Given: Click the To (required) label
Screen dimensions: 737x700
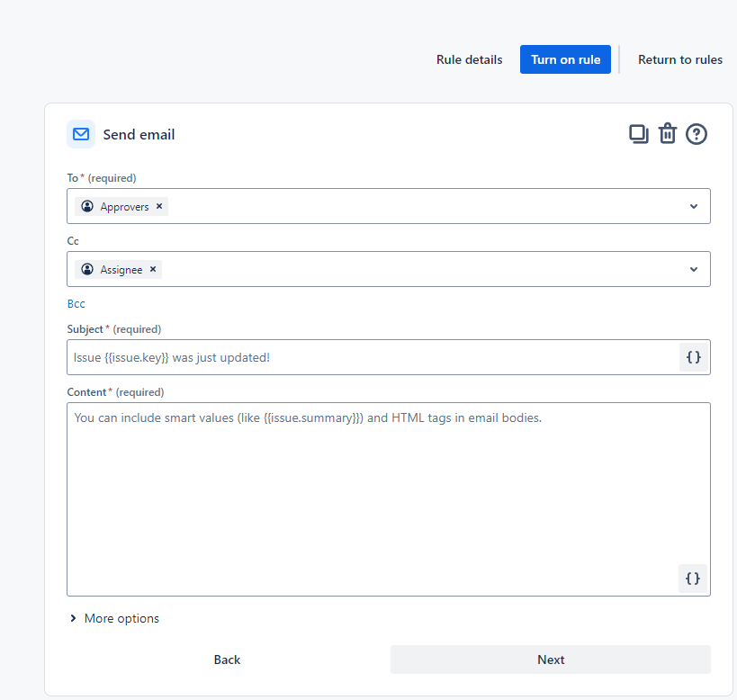Looking at the screenshot, I should (x=102, y=178).
